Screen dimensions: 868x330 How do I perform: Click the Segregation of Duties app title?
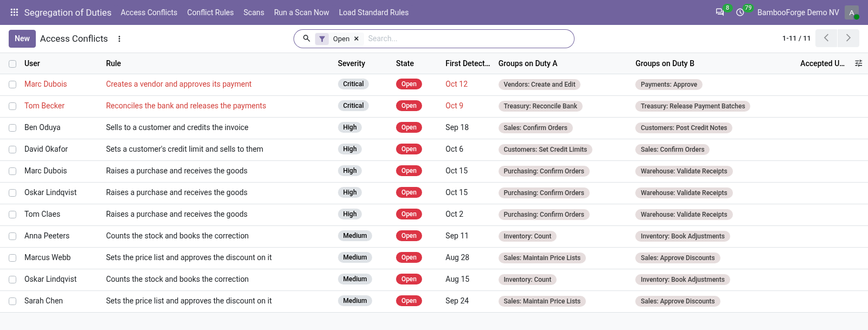click(68, 12)
